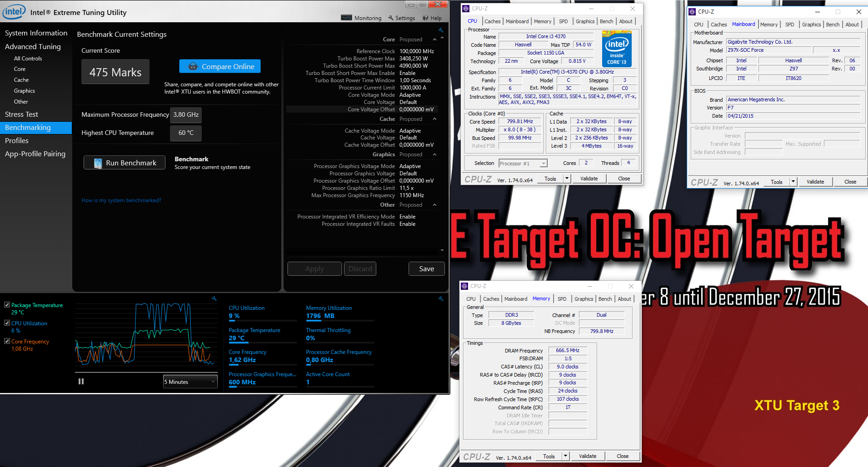868x467 pixels.
Task: Open Bench tab in CPU window
Action: 606,21
